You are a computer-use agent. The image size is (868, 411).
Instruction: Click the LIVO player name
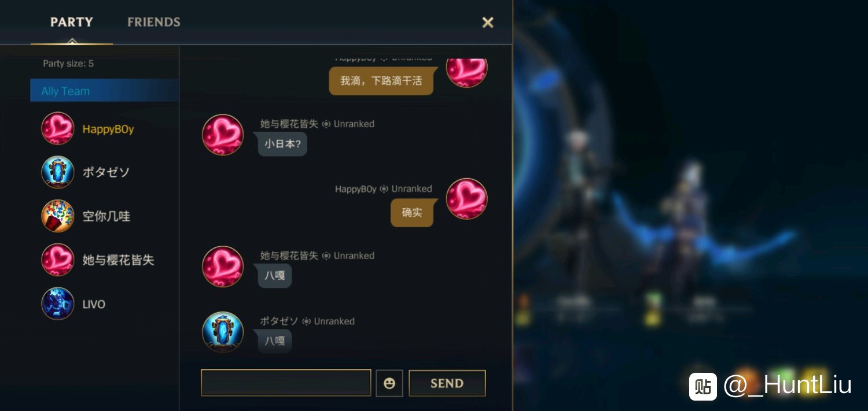tap(94, 304)
